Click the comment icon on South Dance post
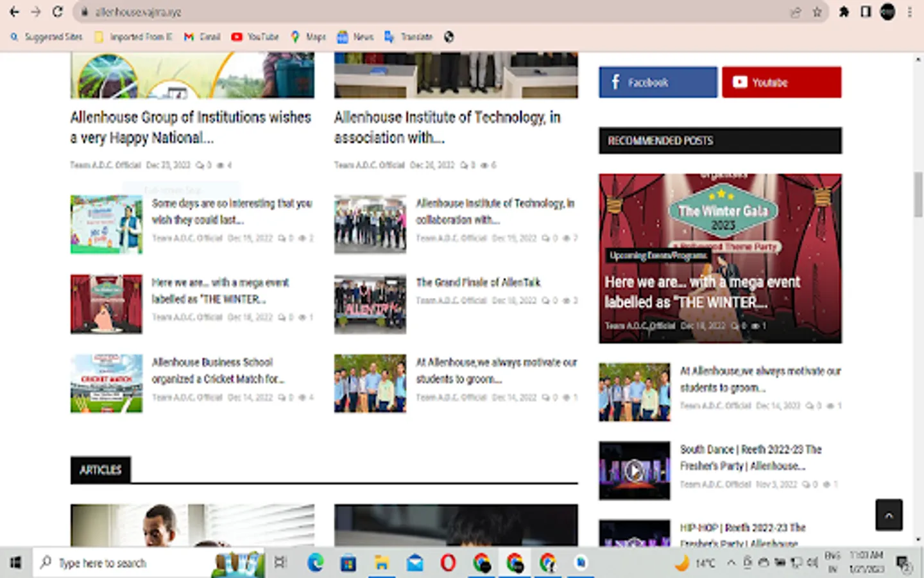 [x=806, y=484]
